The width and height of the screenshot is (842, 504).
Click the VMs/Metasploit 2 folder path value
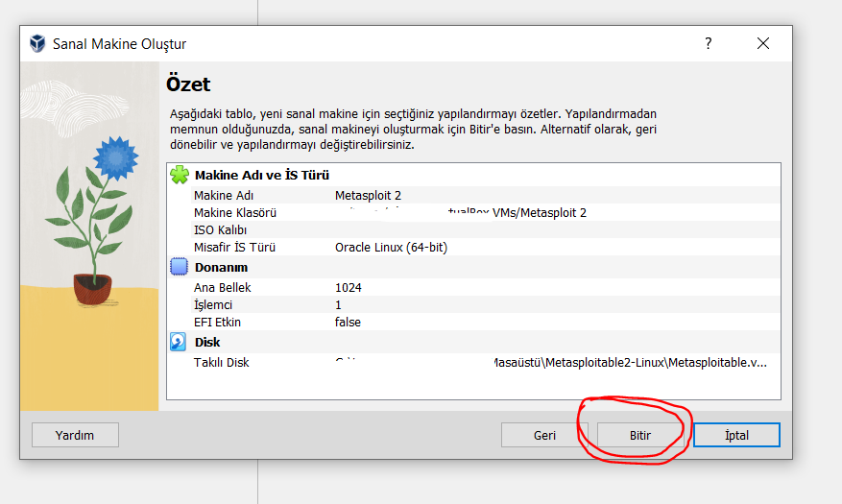pos(540,213)
